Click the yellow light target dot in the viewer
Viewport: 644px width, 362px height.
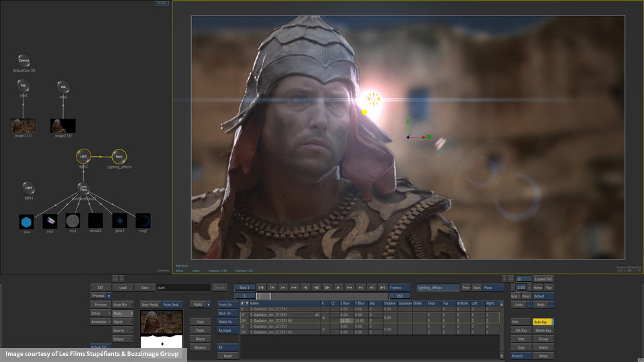point(364,112)
